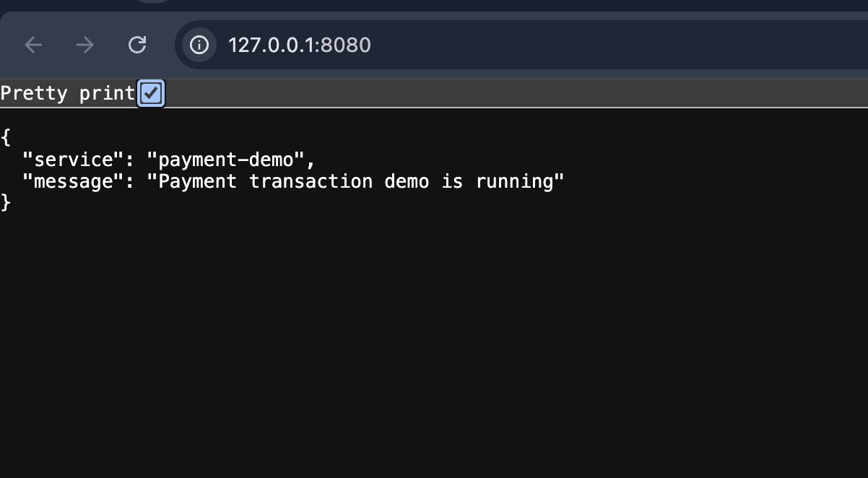Go back using the browser back arrow
Screen dimensions: 868x478
coord(33,45)
